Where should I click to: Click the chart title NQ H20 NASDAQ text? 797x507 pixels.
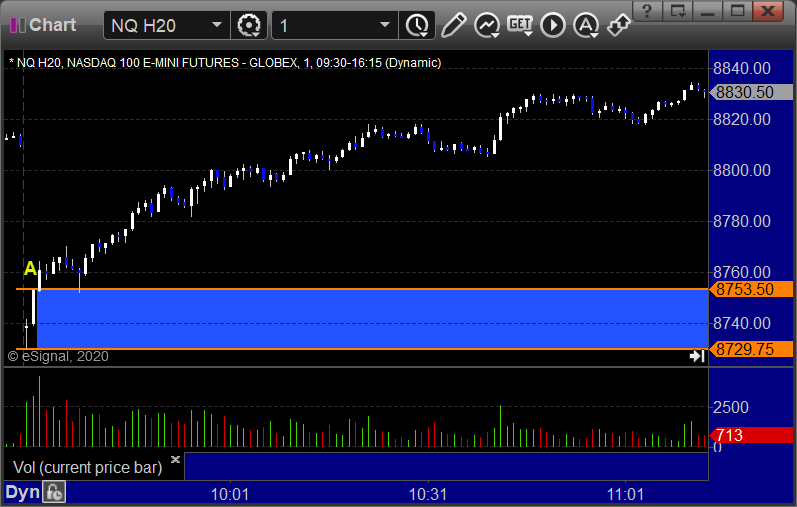(225, 63)
